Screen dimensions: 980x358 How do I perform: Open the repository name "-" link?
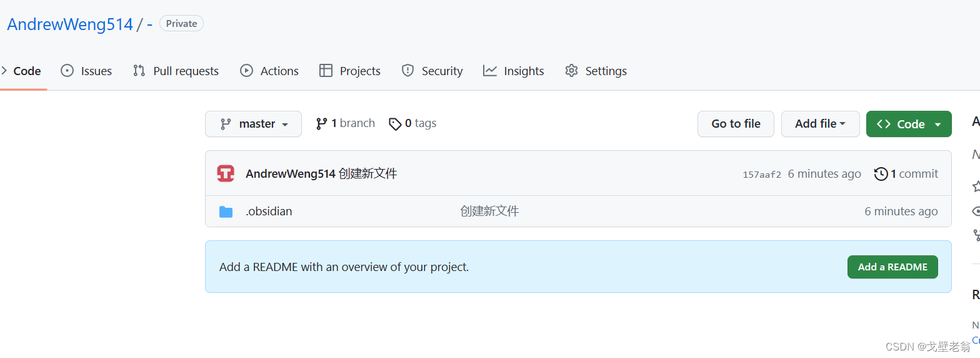click(x=149, y=24)
